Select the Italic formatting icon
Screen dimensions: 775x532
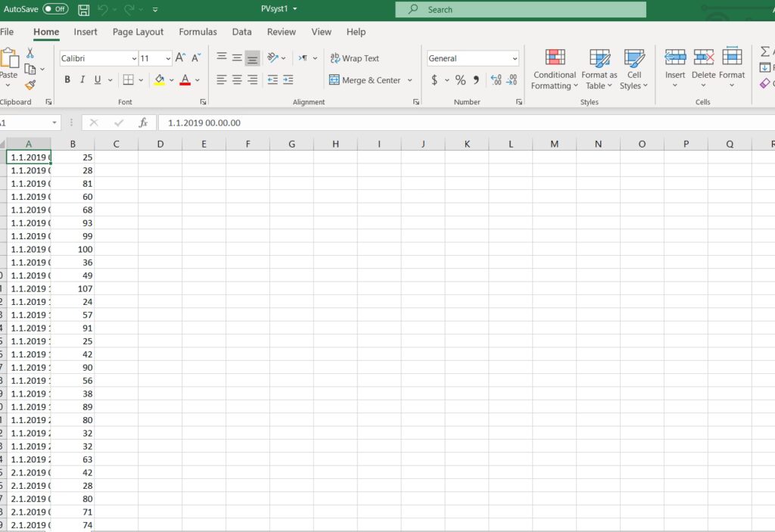click(x=82, y=79)
